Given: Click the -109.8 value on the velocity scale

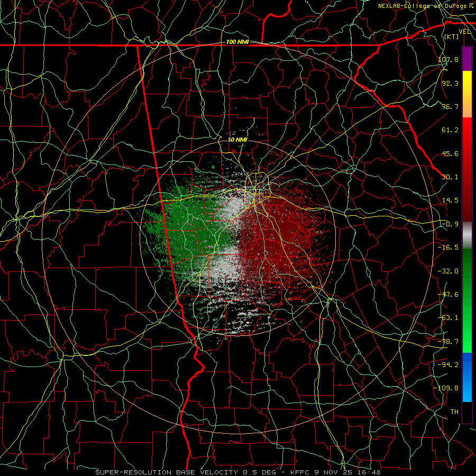Looking at the screenshot, I should [446, 388].
